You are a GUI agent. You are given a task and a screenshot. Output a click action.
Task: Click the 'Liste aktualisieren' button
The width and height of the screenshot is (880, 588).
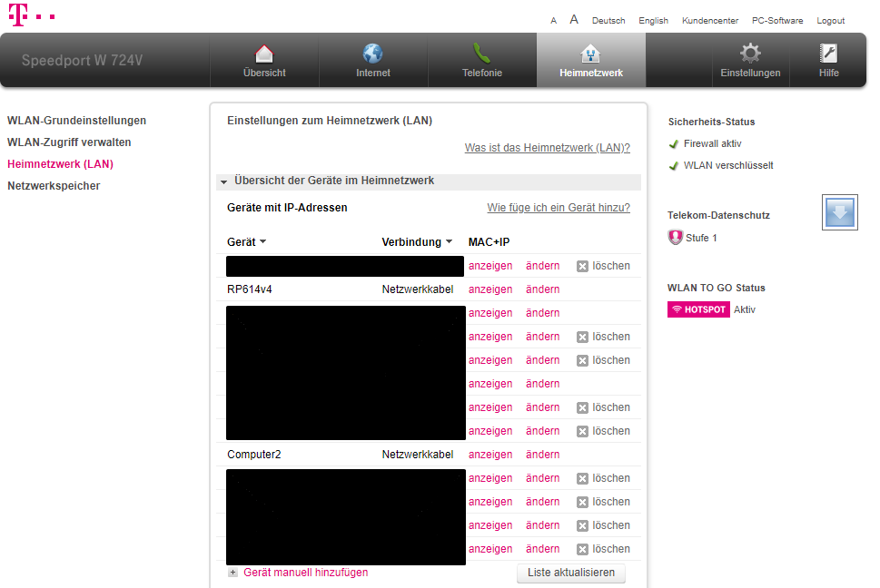click(570, 573)
